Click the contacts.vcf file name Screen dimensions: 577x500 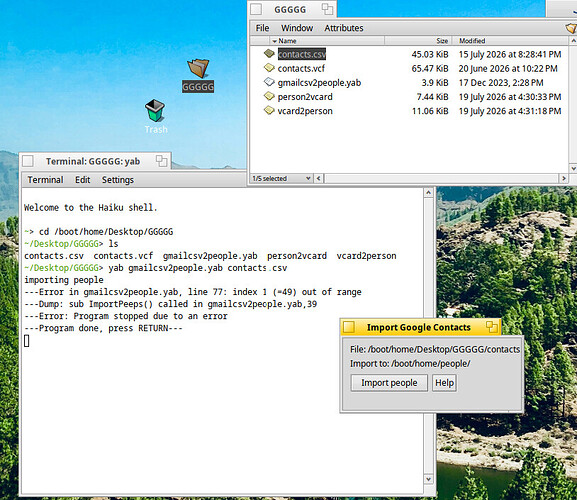point(301,68)
